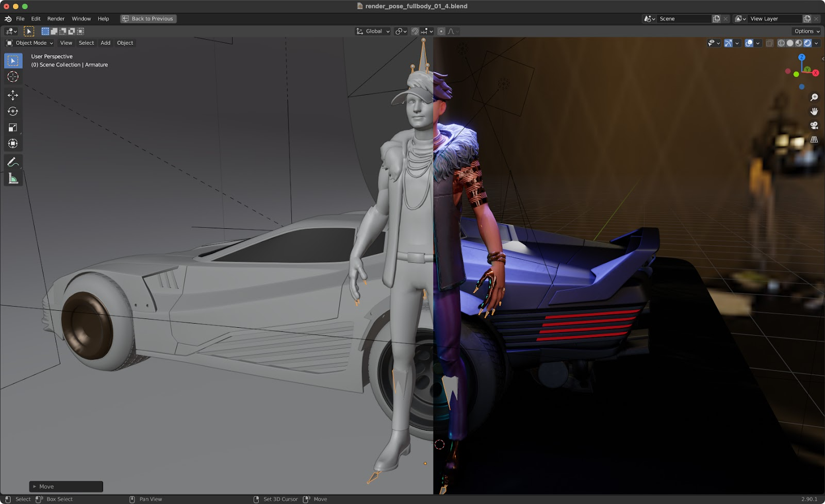Select the Scale tool

(x=13, y=127)
